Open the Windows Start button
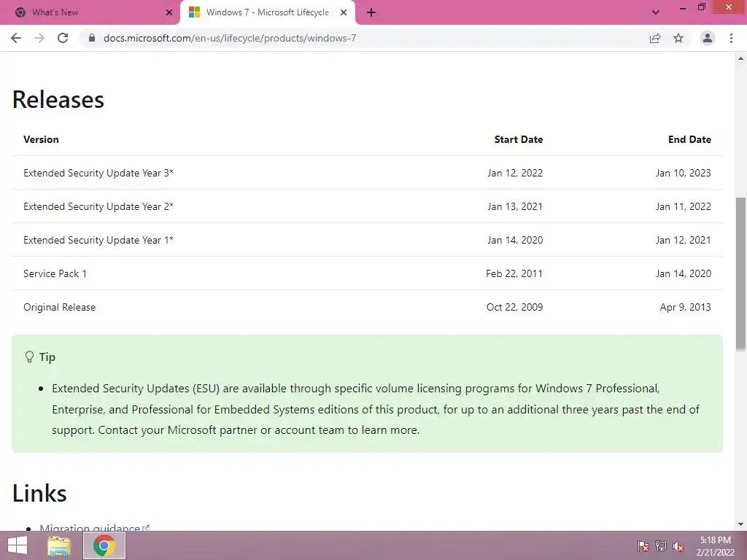Viewport: 747px width, 560px height. [18, 545]
